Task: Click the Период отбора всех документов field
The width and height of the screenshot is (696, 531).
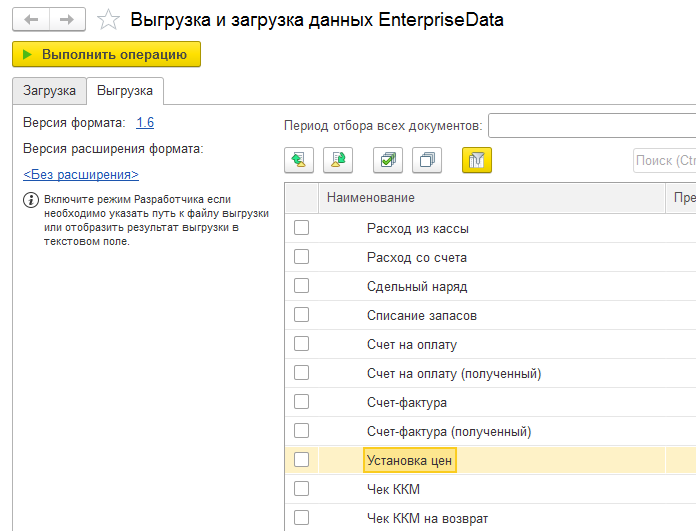Action: (x=592, y=126)
